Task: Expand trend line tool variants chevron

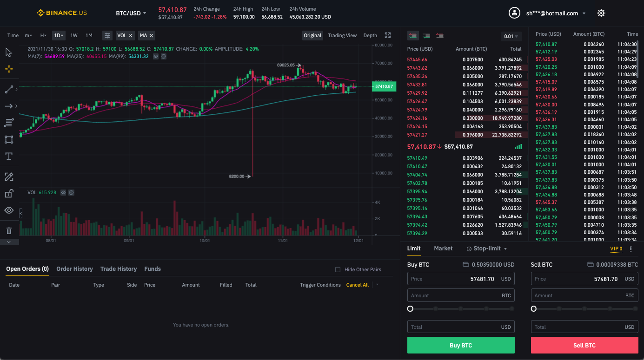Action: coord(17,89)
